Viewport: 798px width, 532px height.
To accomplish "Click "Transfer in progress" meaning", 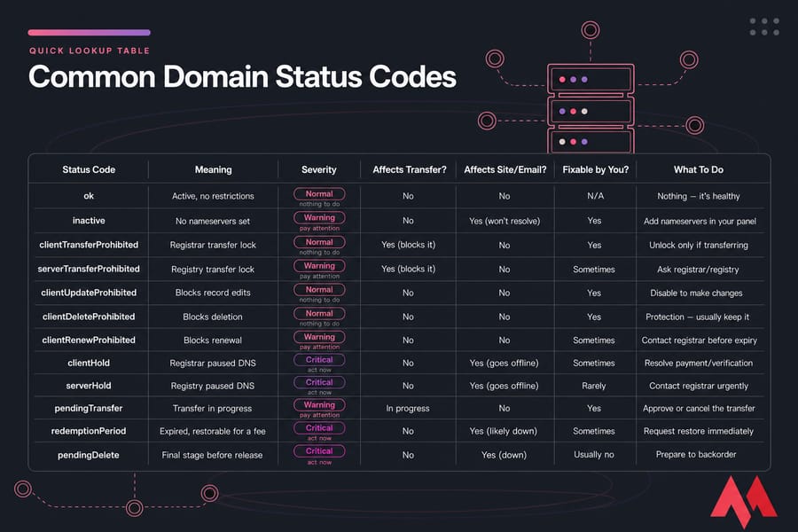I will click(212, 408).
